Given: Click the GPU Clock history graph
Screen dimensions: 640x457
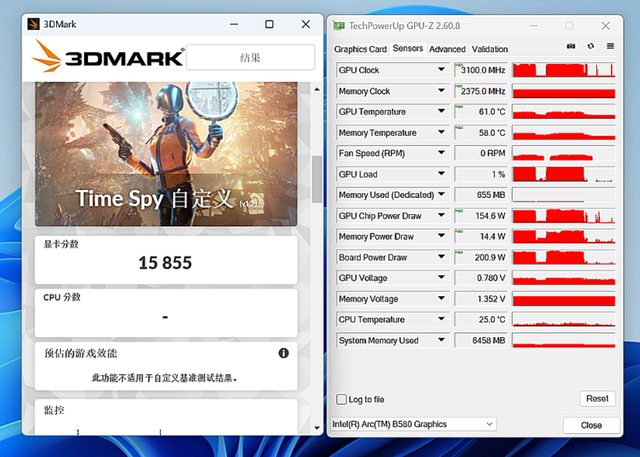Looking at the screenshot, I should [564, 70].
